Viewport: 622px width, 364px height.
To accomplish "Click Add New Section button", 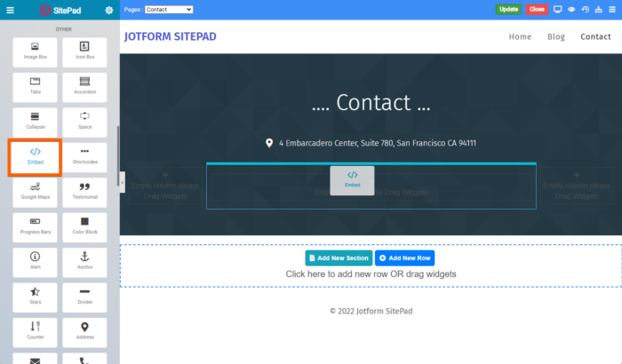I will pos(339,258).
